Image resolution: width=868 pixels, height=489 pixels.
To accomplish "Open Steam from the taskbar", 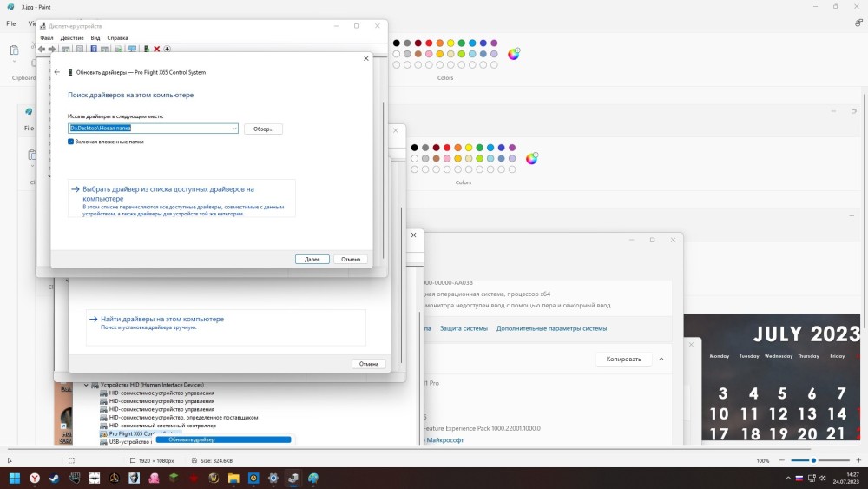I will 55,478.
